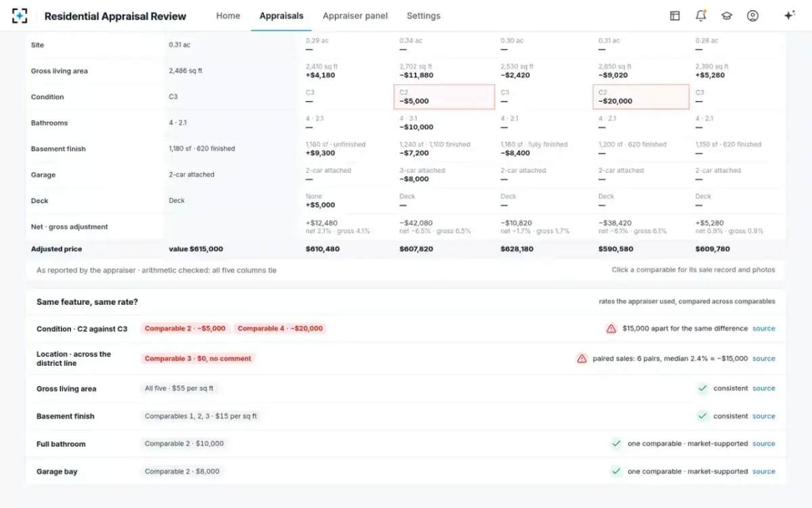Click the 'Comparables 1, 2, 3 · $15 per sq ft' chip
Viewport: 812px width, 508px height.
click(201, 416)
